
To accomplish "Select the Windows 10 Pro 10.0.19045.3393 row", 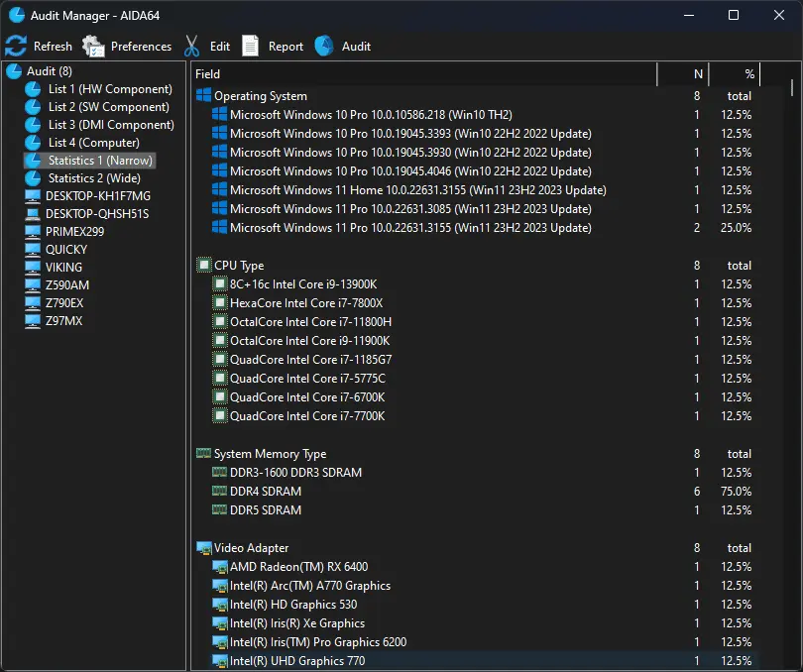I will tap(474, 134).
